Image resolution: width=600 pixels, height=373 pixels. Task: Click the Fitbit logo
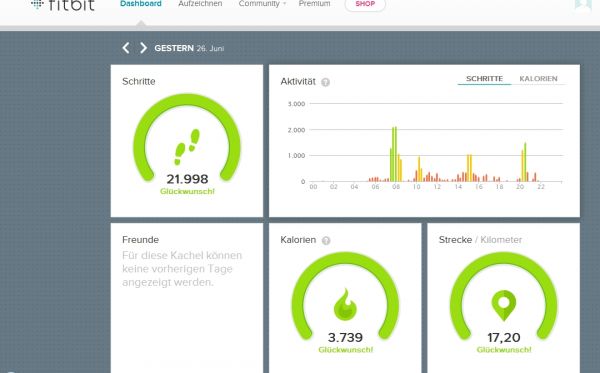[62, 5]
